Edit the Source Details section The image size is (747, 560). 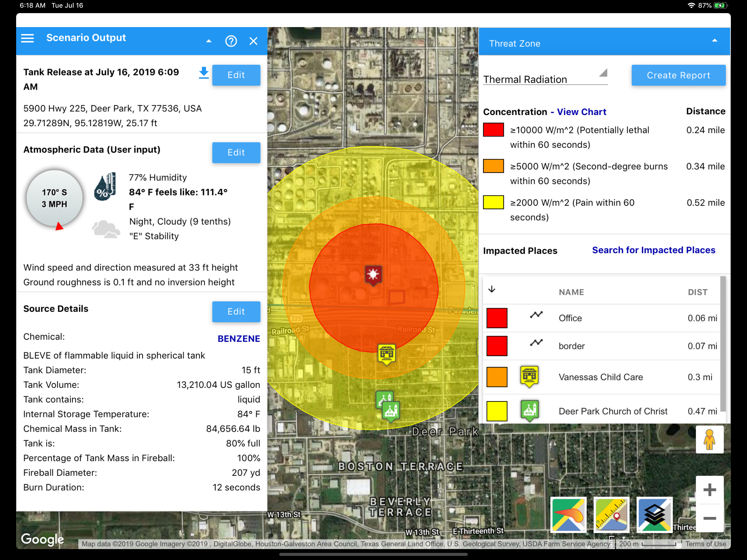pos(236,311)
